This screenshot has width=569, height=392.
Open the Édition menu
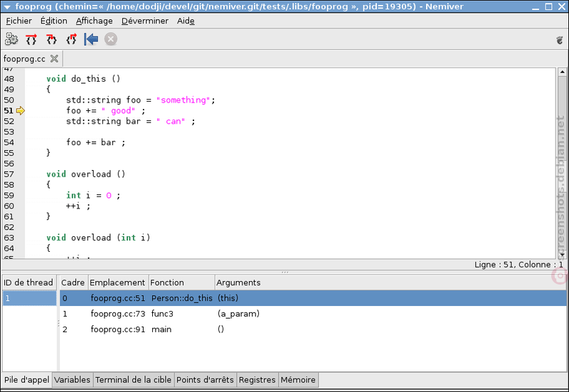coord(54,21)
